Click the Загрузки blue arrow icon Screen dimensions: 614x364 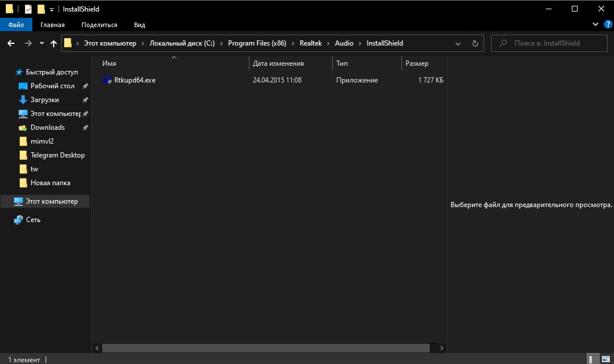pos(23,100)
